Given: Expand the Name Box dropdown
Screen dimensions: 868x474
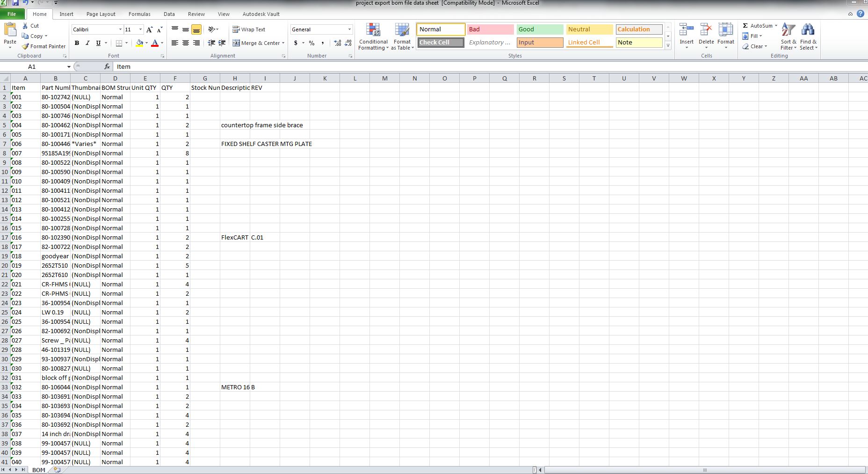Looking at the screenshot, I should [69, 67].
